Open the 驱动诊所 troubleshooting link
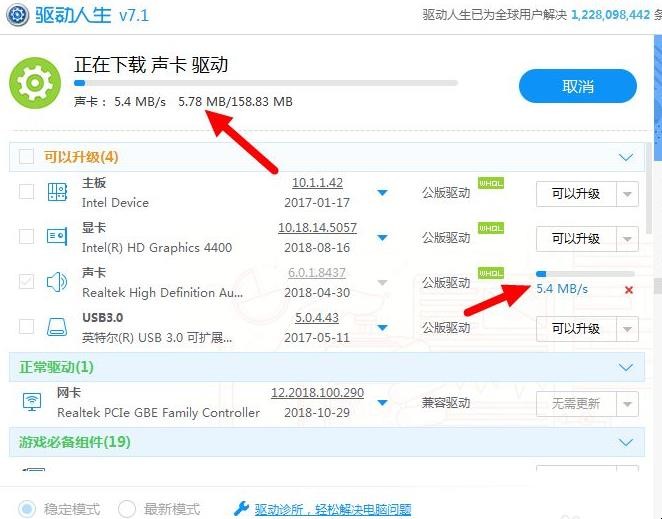Screen dimensions: 662x519 [x=333, y=510]
